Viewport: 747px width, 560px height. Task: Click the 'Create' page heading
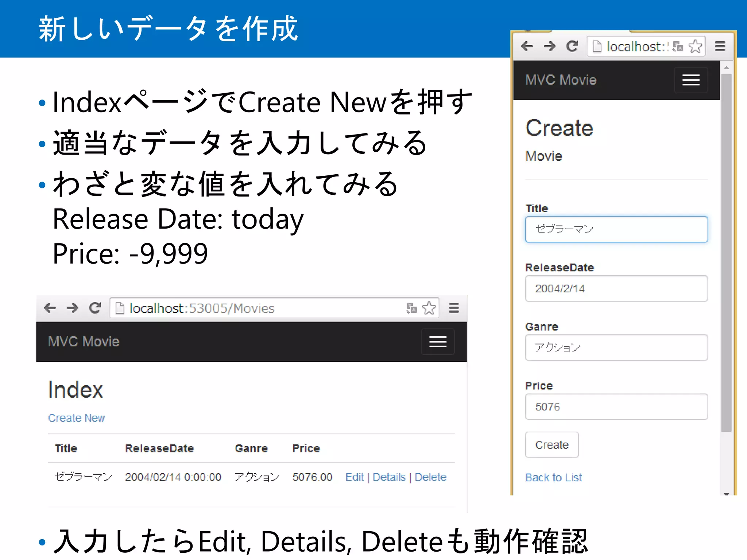tap(559, 128)
